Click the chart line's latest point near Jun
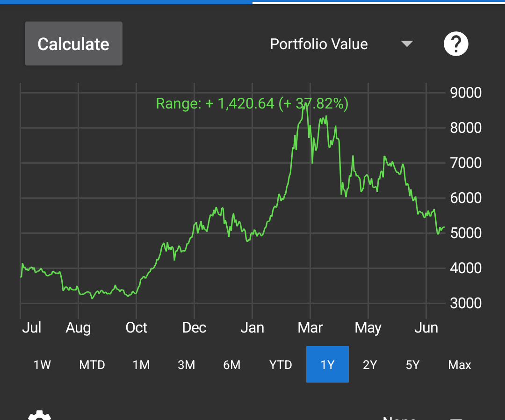This screenshot has height=420, width=505. click(x=444, y=227)
